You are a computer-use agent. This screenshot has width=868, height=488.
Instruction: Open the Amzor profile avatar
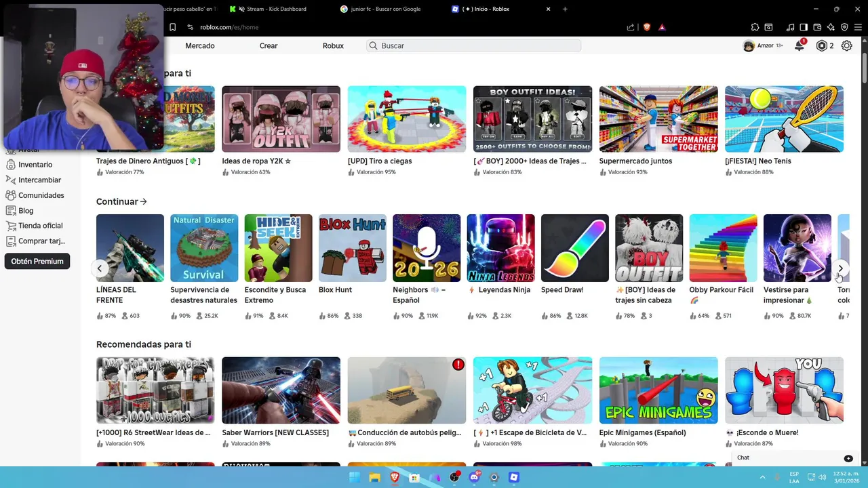[749, 46]
